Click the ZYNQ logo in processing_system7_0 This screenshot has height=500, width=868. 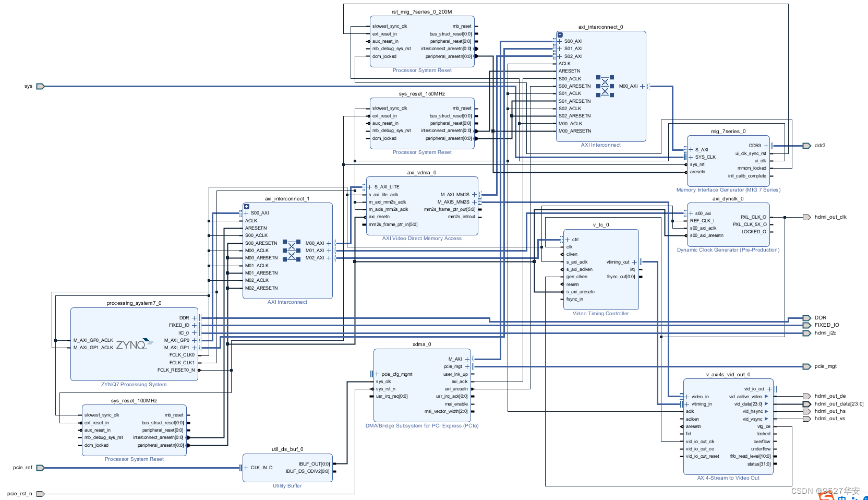coord(135,344)
